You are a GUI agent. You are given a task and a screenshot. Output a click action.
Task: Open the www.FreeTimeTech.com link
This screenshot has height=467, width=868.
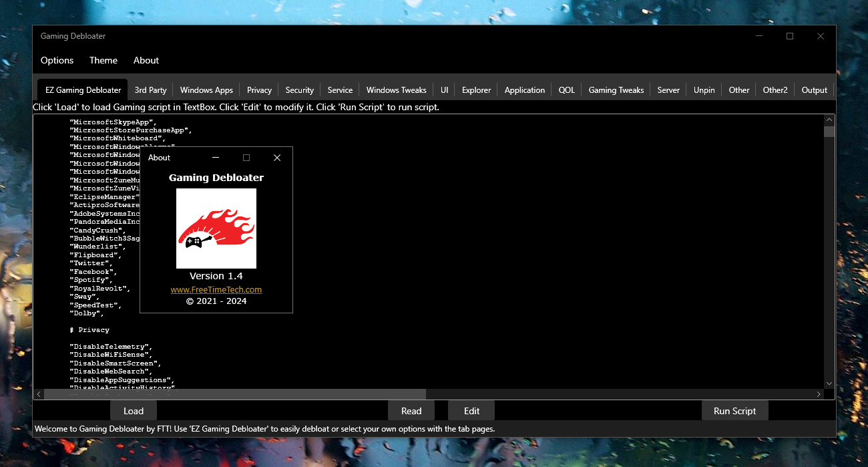coord(216,289)
